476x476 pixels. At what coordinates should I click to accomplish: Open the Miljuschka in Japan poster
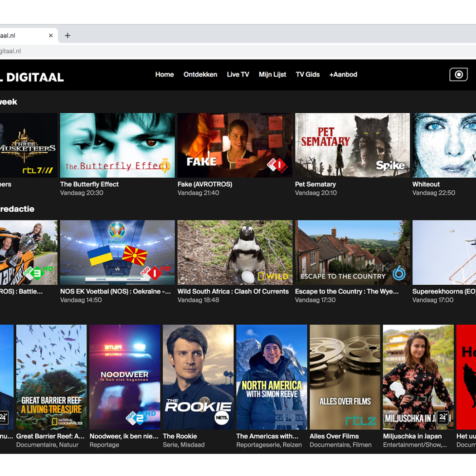click(x=418, y=377)
